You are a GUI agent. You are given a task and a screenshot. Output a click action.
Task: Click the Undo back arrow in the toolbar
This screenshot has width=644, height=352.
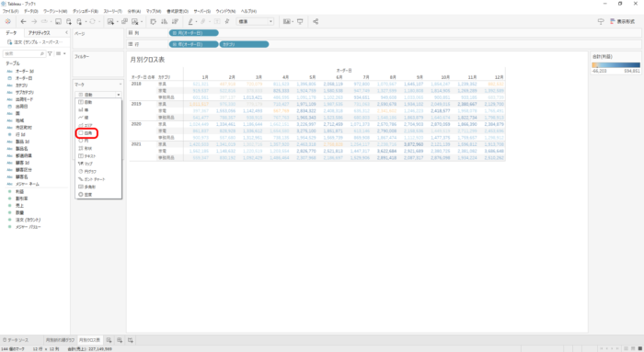point(23,21)
